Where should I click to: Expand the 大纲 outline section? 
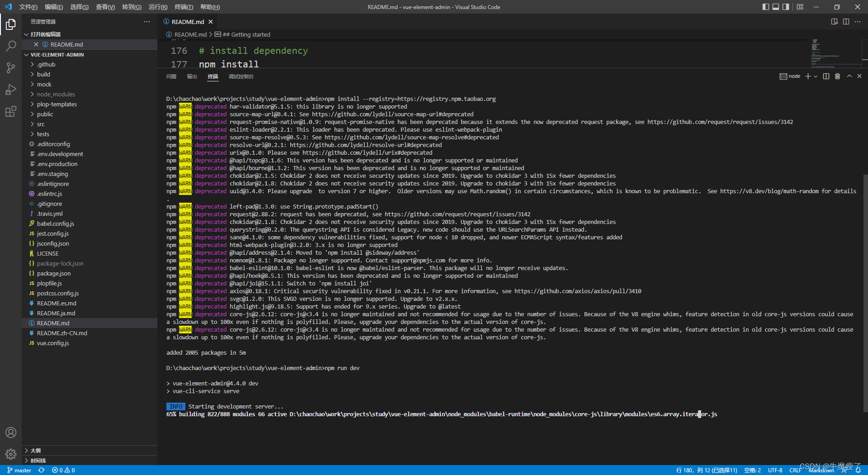click(x=90, y=451)
